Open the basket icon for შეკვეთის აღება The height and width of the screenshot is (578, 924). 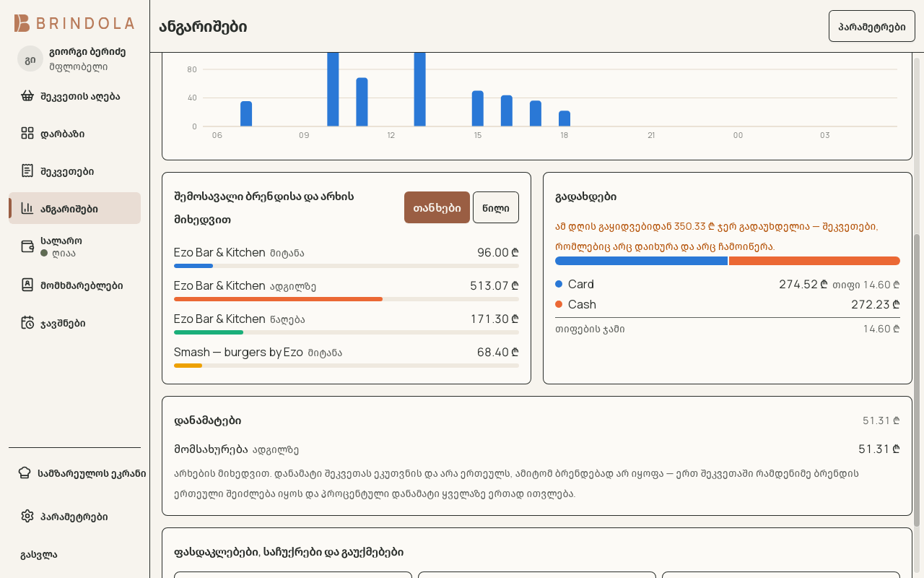[27, 96]
